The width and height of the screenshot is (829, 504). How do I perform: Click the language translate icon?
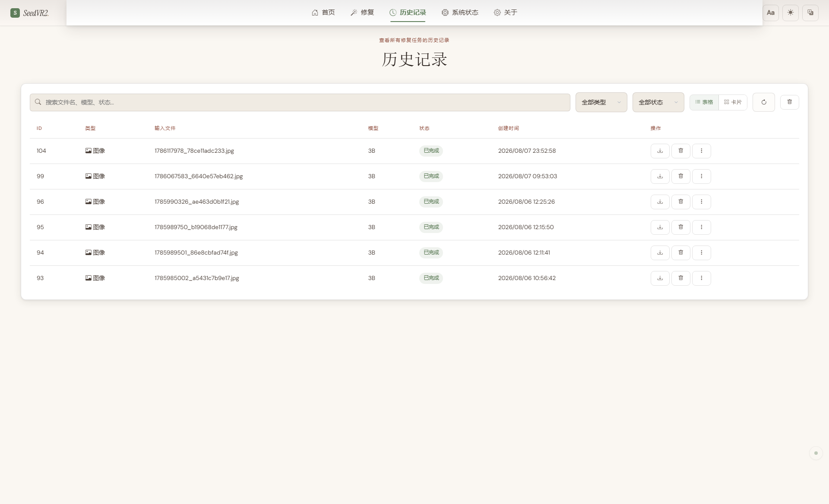click(x=810, y=13)
